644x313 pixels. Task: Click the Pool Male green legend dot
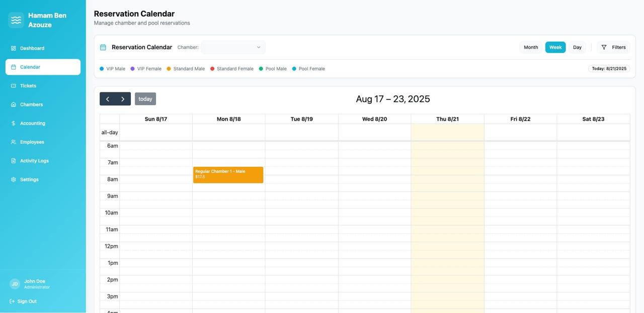point(261,69)
